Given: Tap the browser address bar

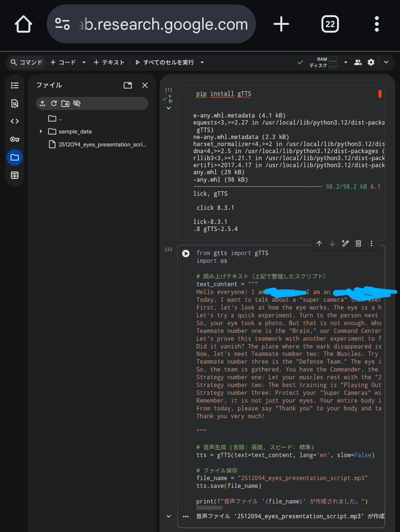Looking at the screenshot, I should 156,24.
